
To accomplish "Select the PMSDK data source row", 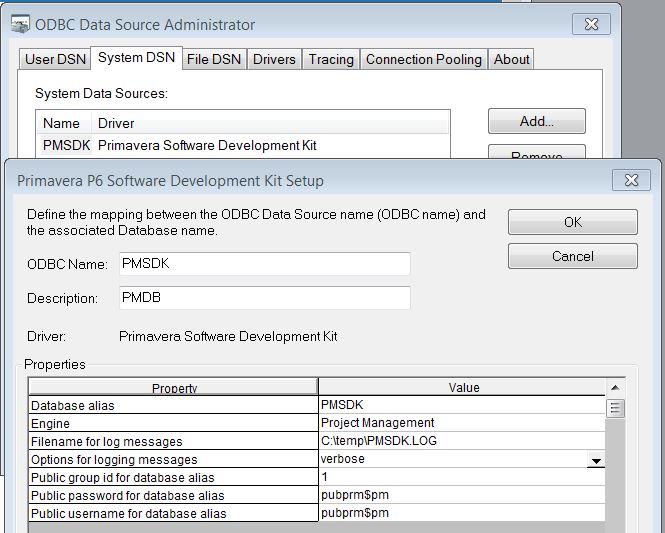I will click(243, 145).
